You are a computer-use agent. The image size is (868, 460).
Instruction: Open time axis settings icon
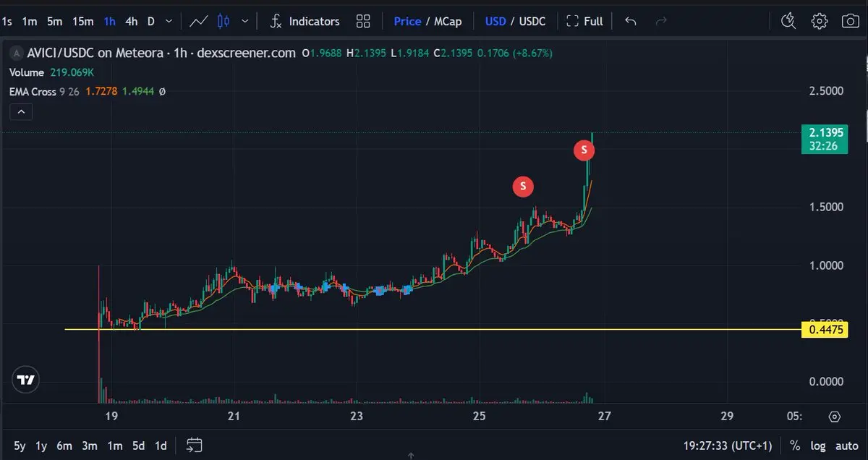coord(835,417)
